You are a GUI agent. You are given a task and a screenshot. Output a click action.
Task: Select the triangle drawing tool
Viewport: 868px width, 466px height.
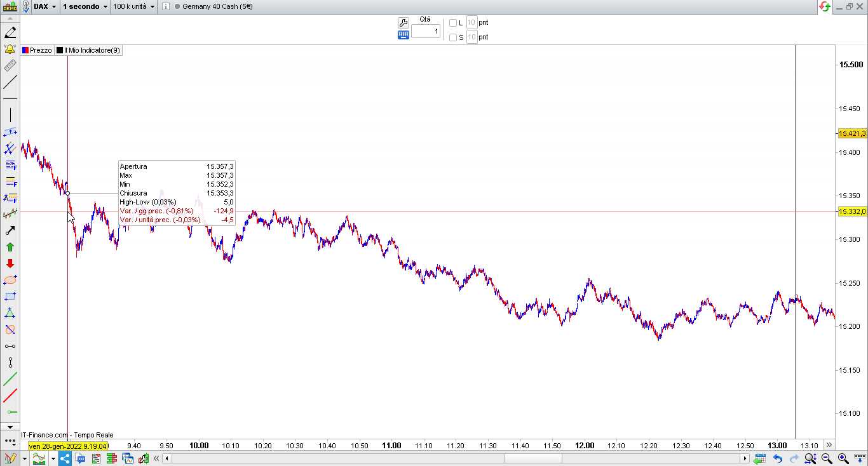(x=10, y=313)
